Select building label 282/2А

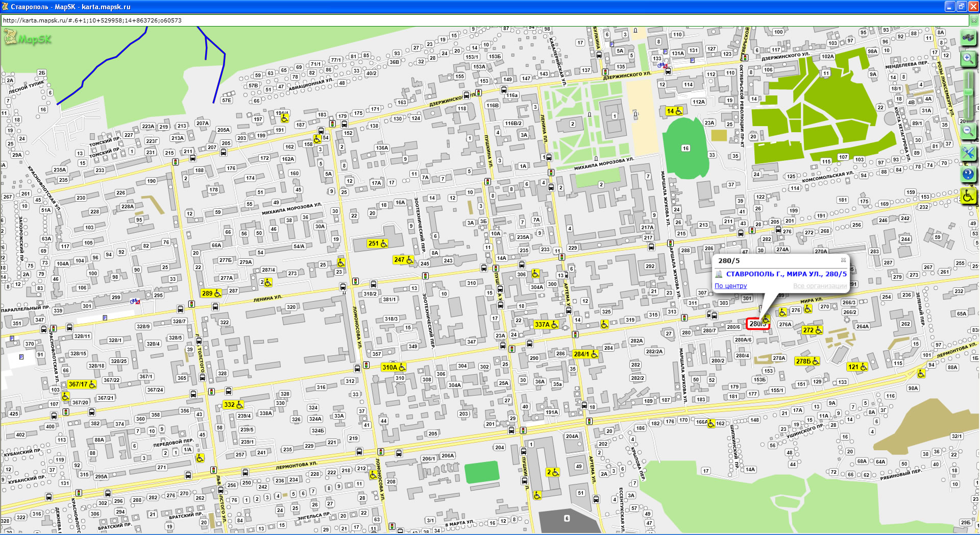click(654, 351)
